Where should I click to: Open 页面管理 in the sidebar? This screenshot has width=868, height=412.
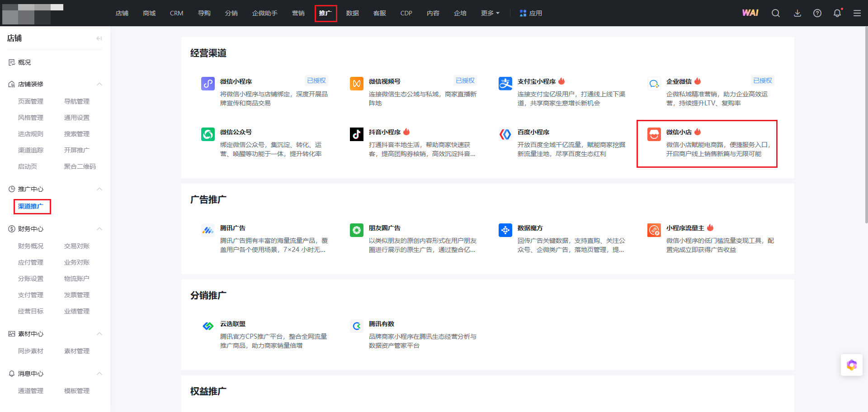[x=31, y=101]
